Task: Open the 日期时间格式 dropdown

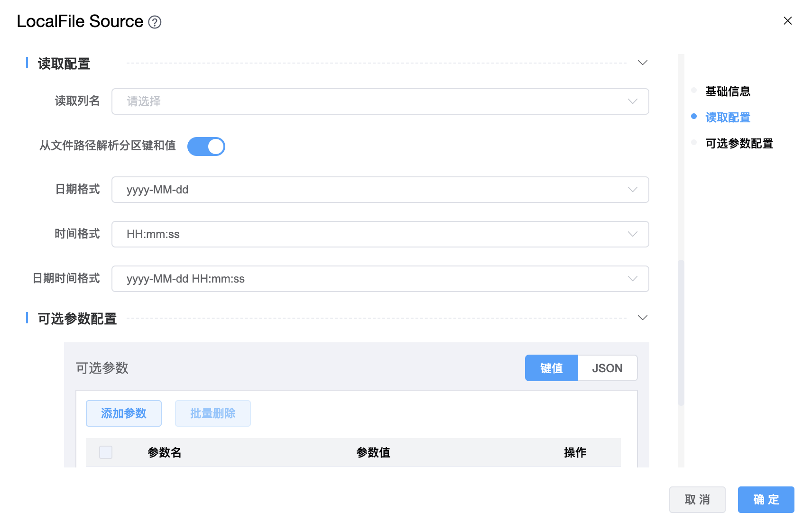Action: pyautogui.click(x=379, y=279)
